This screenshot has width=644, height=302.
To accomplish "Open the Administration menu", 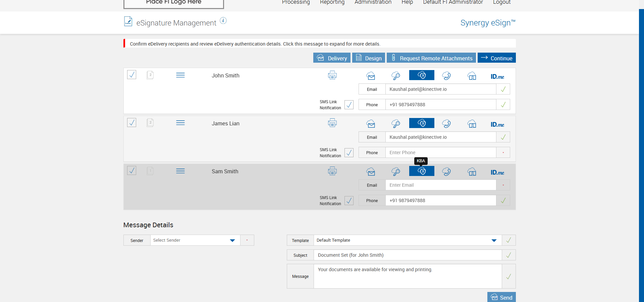I will click(373, 2).
